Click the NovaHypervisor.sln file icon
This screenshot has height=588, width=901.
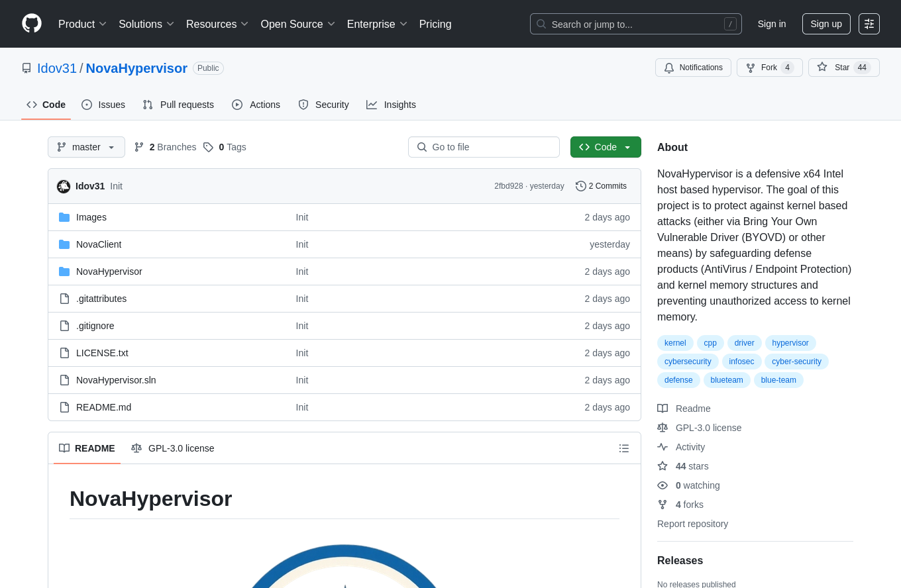pos(64,380)
